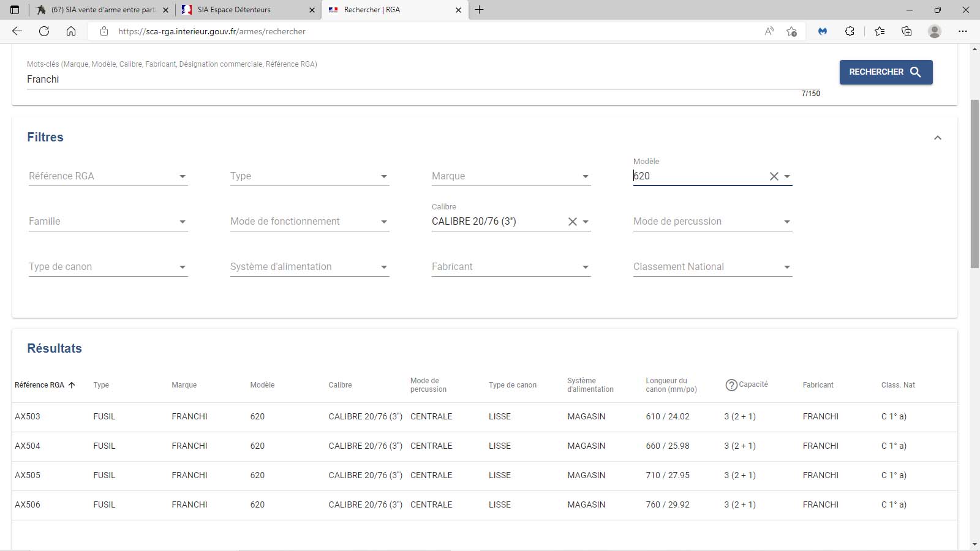The width and height of the screenshot is (980, 551).
Task: Toggle Référence RGA sort arrow
Action: click(x=72, y=385)
